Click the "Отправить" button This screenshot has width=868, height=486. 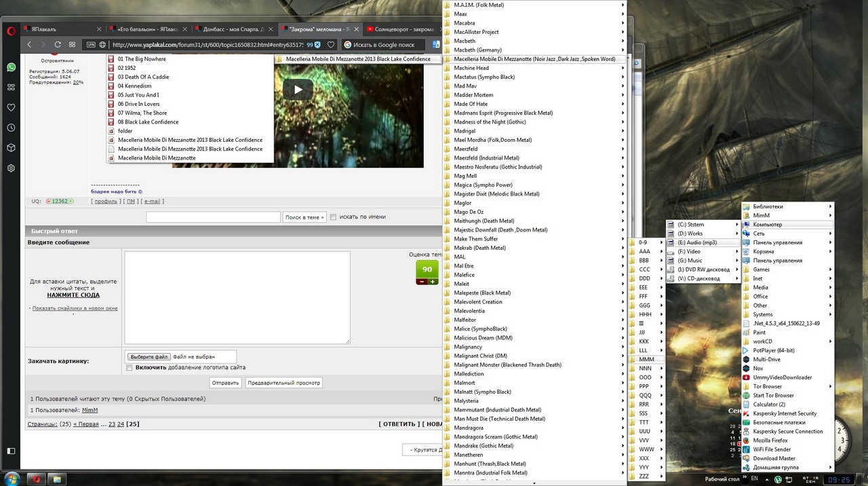point(225,383)
